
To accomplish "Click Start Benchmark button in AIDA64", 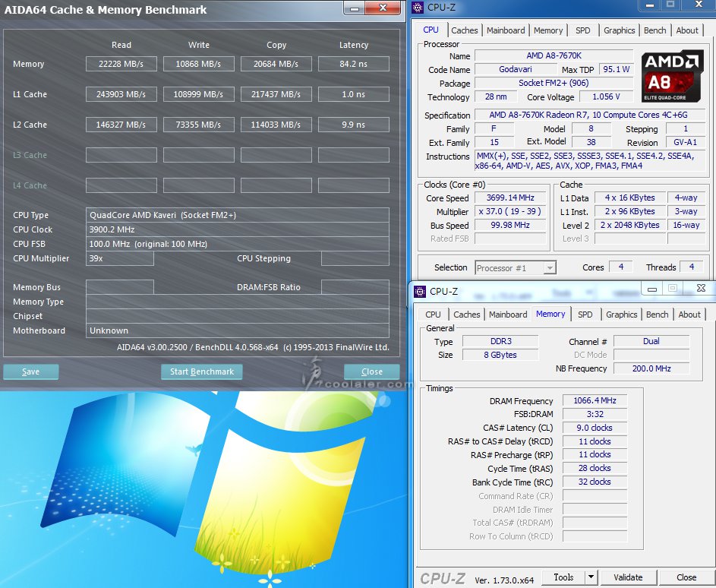I will pos(202,372).
